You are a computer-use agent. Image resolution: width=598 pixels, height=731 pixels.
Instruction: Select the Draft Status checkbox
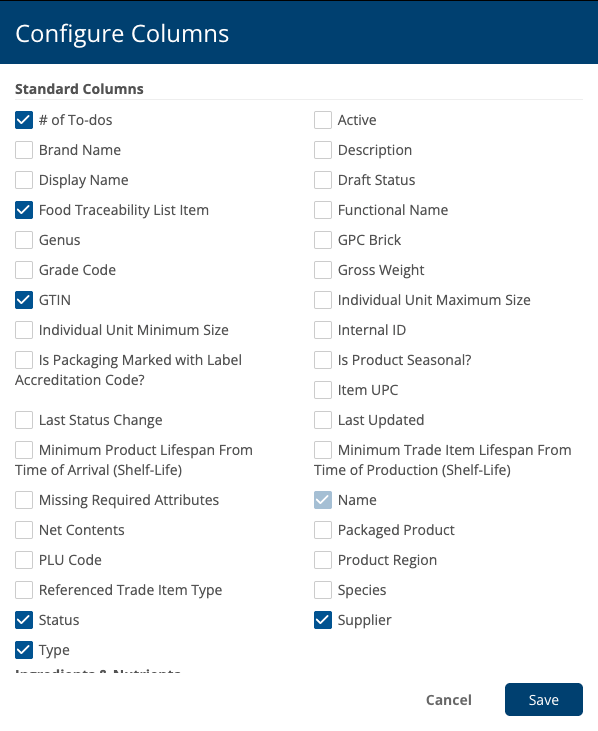pyautogui.click(x=323, y=180)
